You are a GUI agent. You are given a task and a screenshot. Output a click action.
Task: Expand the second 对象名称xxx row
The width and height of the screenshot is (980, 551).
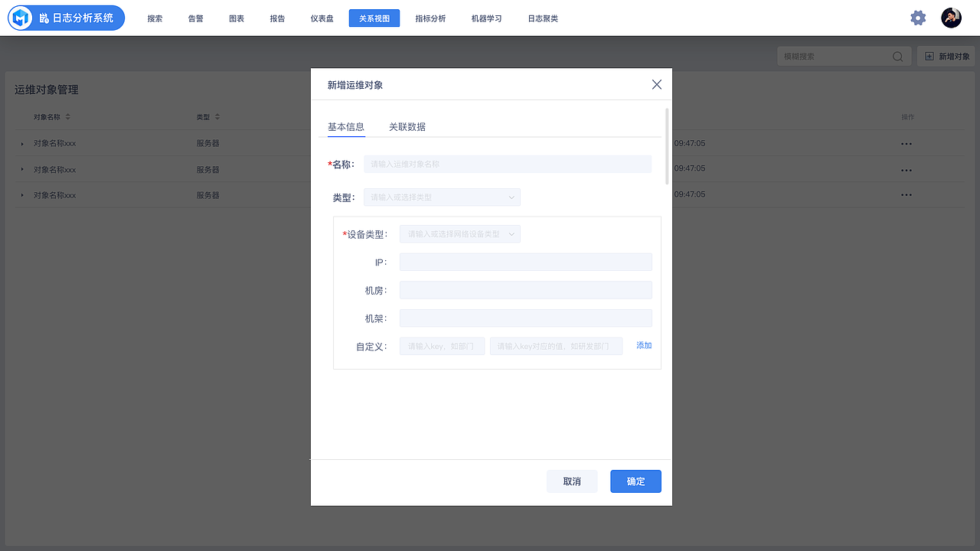pyautogui.click(x=23, y=169)
